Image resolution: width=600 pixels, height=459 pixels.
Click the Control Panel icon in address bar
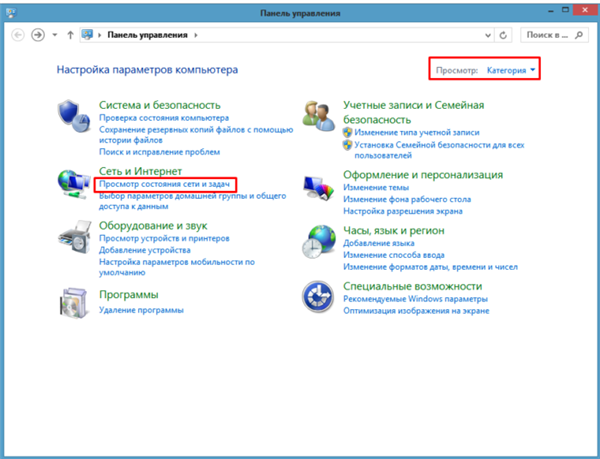tap(88, 35)
